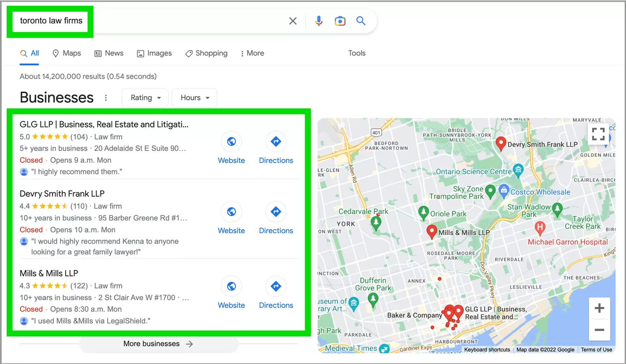626x364 pixels.
Task: Click the globe Website icon for GLG LLP
Action: (231, 141)
